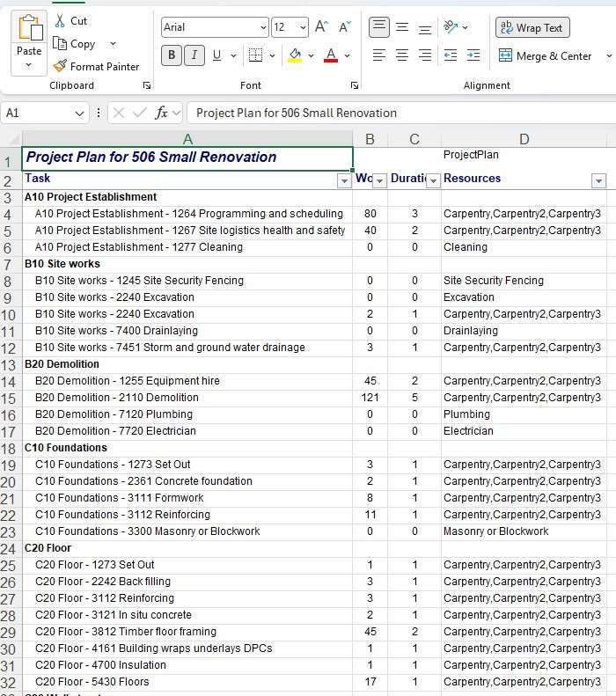Cancel formula entry with X icon

tap(119, 114)
